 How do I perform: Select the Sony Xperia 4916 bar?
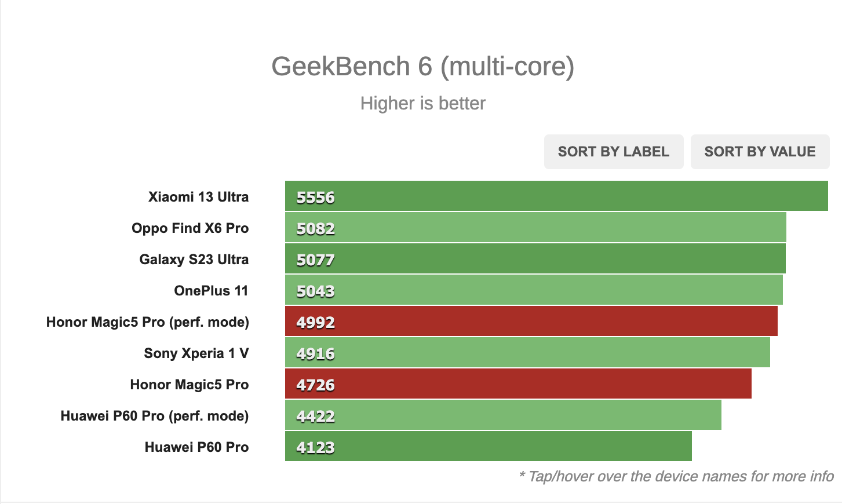[527, 352]
